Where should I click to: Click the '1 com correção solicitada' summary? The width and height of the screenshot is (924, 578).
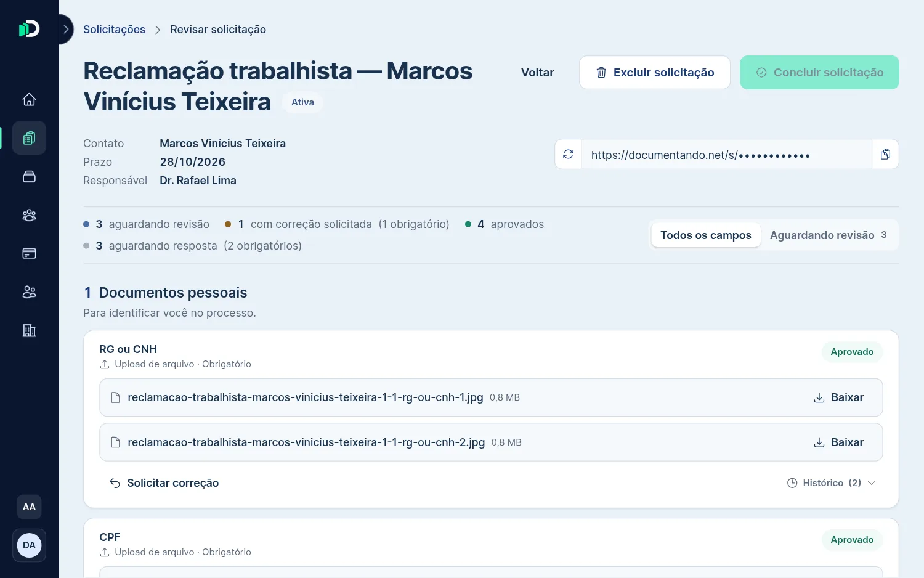coord(338,224)
